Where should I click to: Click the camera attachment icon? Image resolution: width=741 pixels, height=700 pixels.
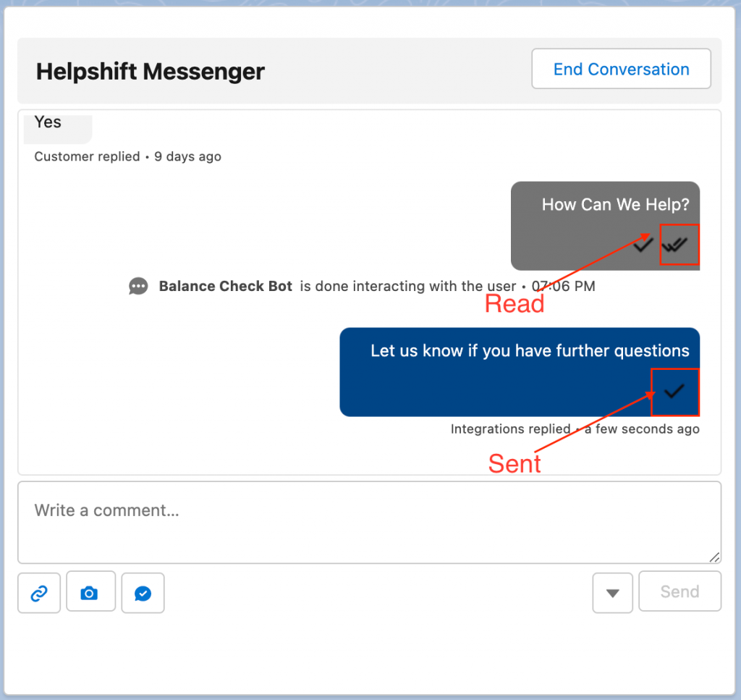click(x=90, y=592)
